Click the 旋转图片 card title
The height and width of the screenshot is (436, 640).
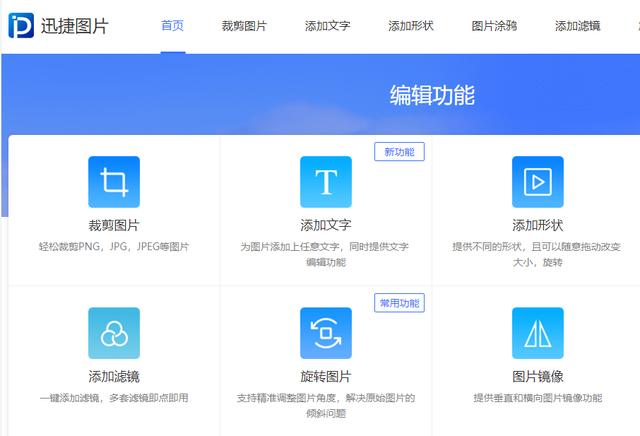(326, 376)
